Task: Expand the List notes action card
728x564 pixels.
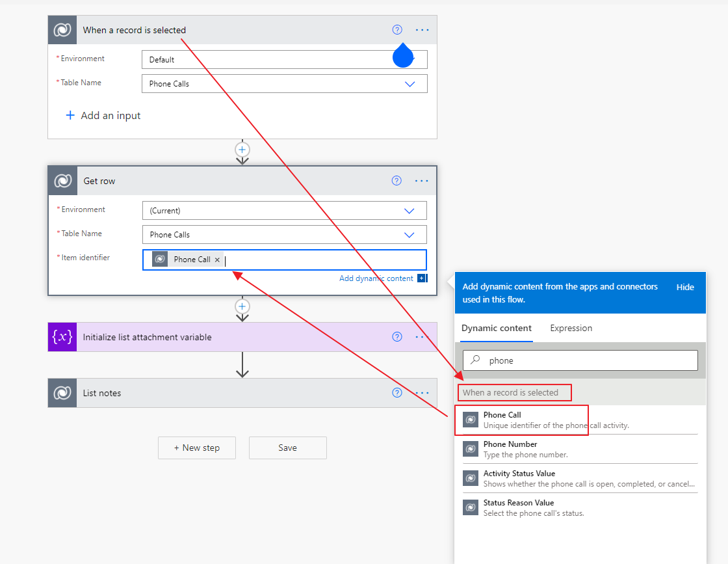Action: click(242, 393)
